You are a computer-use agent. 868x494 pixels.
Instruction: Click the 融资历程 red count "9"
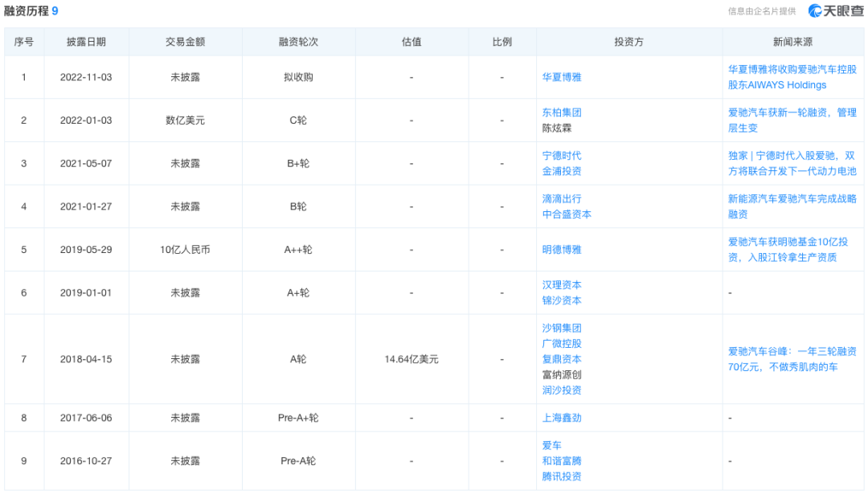[54, 12]
